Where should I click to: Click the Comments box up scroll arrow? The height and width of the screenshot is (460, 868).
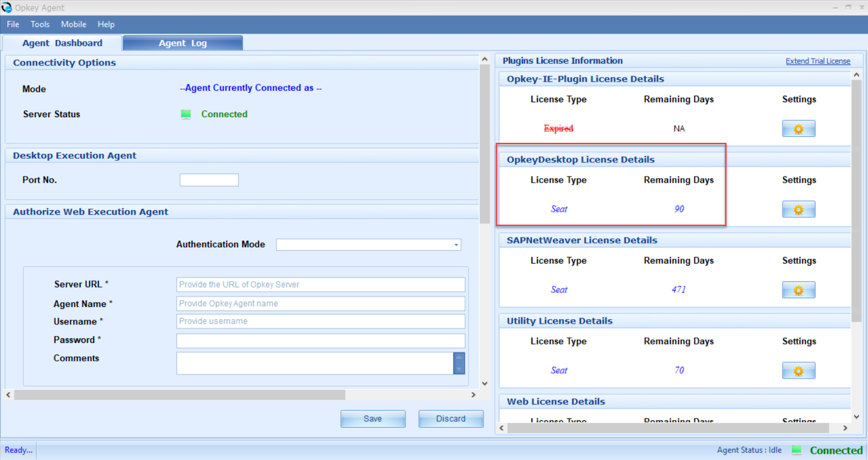click(459, 358)
